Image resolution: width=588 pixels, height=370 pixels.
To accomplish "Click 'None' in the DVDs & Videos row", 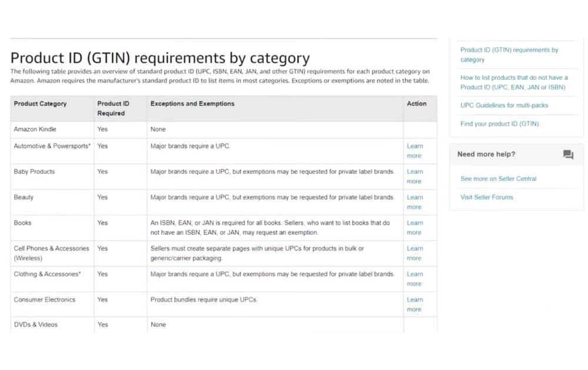I will (x=158, y=325).
